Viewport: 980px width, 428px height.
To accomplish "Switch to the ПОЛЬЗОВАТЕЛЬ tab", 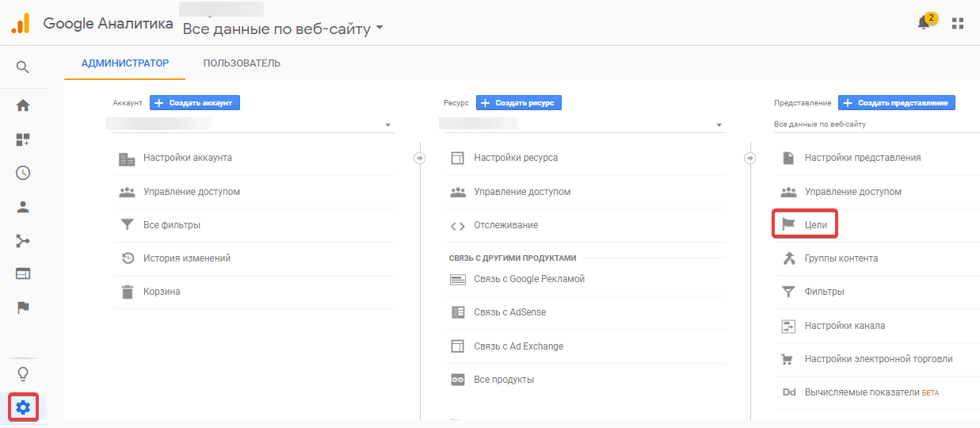I will coord(242,63).
